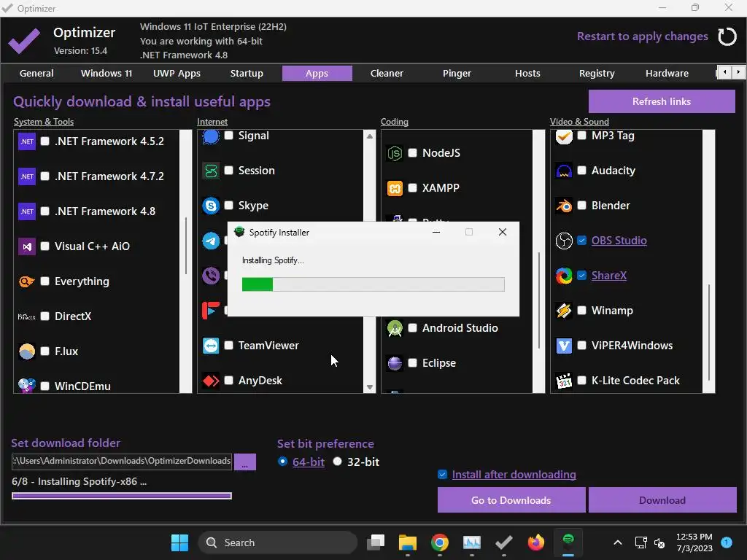
Task: Switch to the General tab
Action: coord(36,74)
